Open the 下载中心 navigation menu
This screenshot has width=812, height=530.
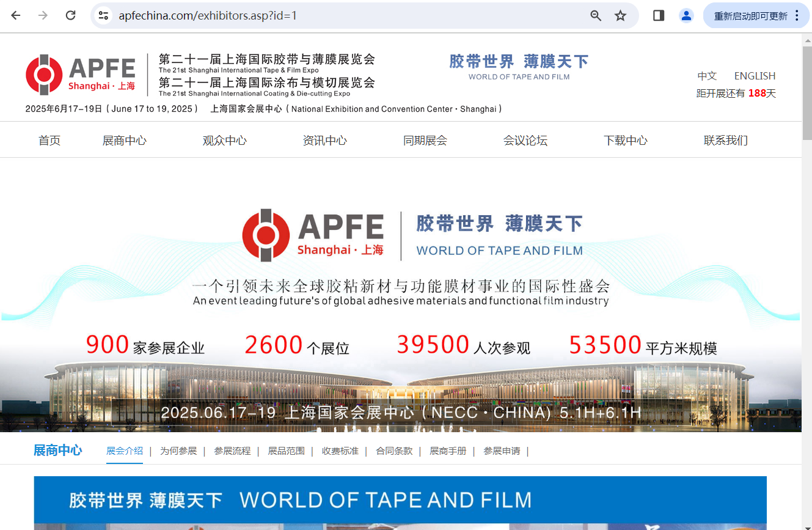[x=626, y=141]
